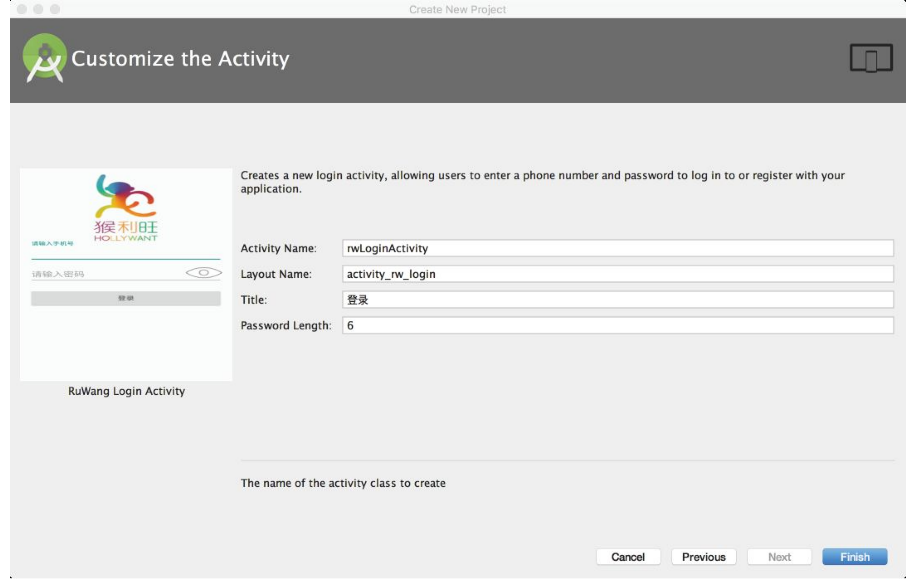This screenshot has height=583, width=911.
Task: Click the phone and tablet device icon
Action: (x=870, y=59)
